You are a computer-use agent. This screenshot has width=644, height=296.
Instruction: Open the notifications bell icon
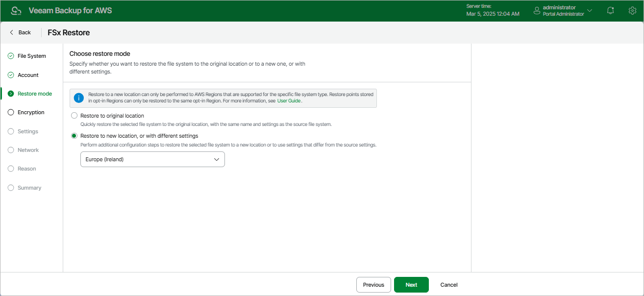pos(610,11)
